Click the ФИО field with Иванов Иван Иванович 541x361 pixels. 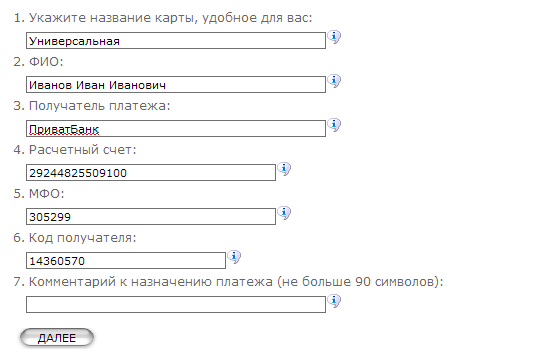coord(176,85)
